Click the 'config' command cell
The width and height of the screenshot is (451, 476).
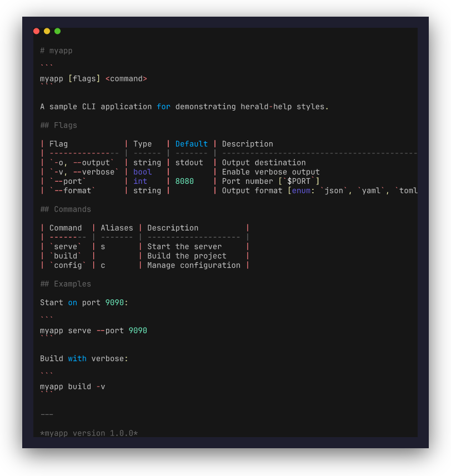(x=68, y=265)
